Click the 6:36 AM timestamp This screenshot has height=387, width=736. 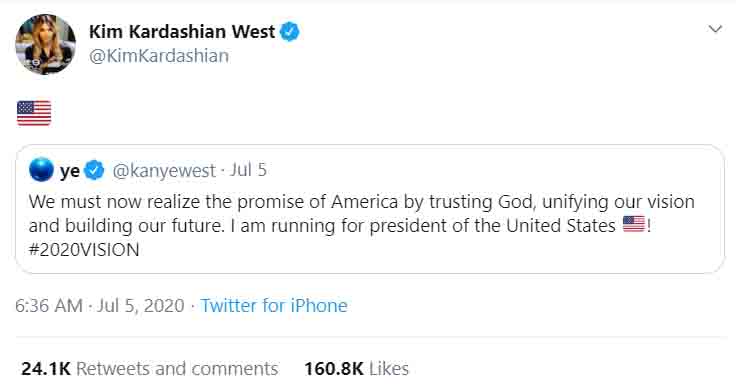(x=49, y=306)
